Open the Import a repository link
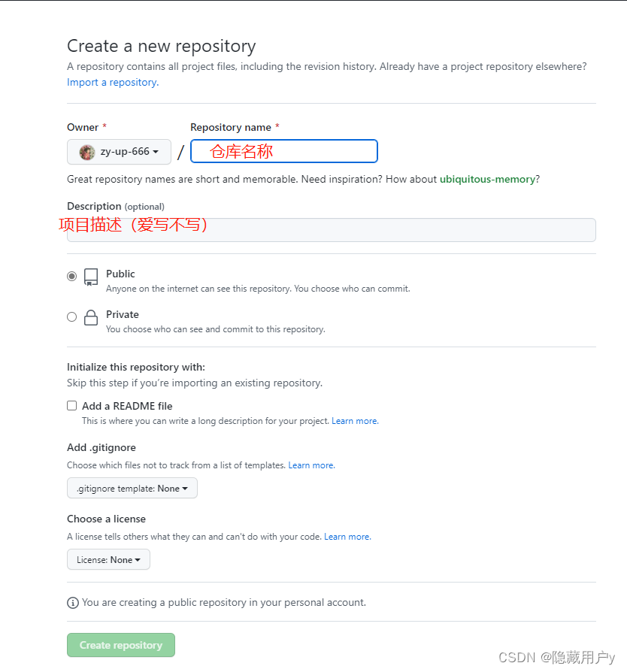 (x=111, y=82)
